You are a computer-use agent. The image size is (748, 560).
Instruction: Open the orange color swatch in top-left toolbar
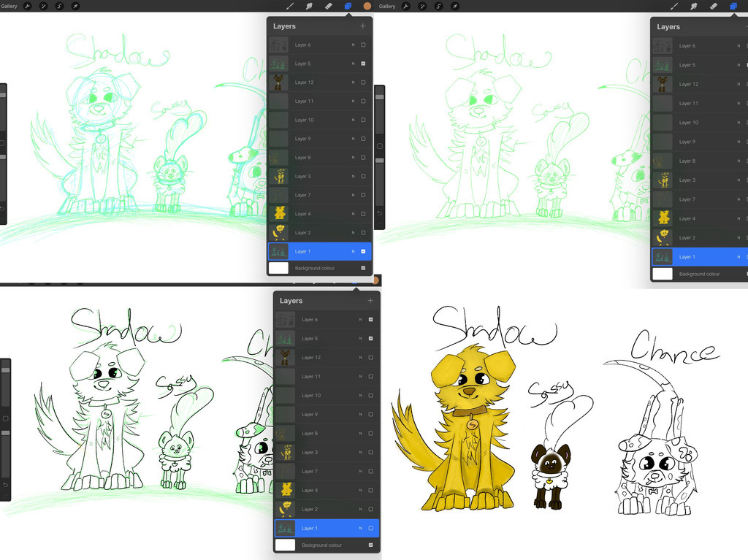367,6
